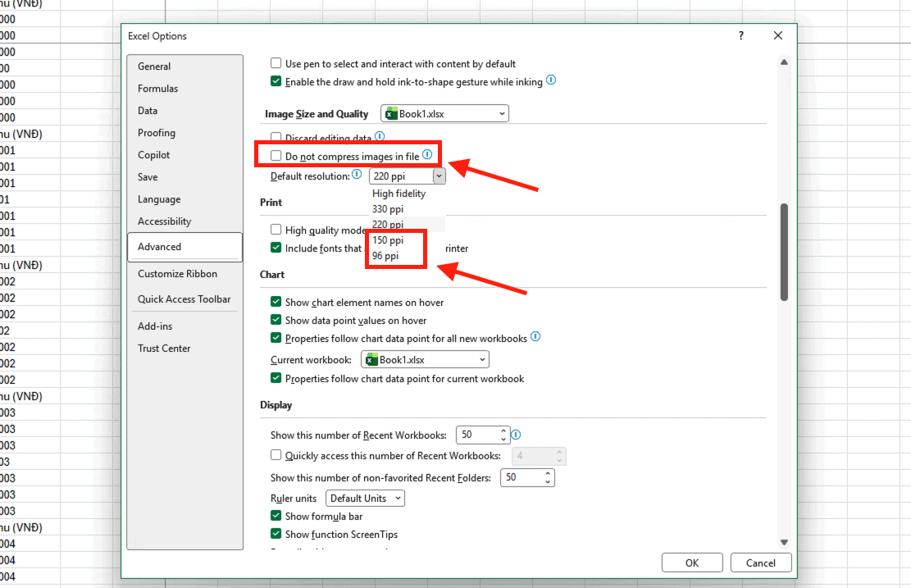Click the help question mark in title bar
The height and width of the screenshot is (588, 911).
click(740, 36)
